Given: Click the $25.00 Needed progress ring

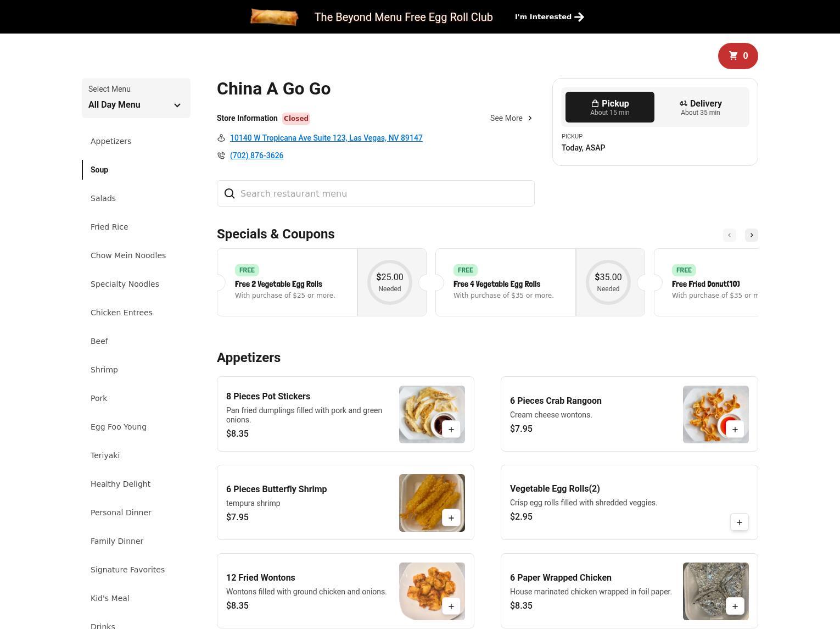Looking at the screenshot, I should click(x=390, y=282).
